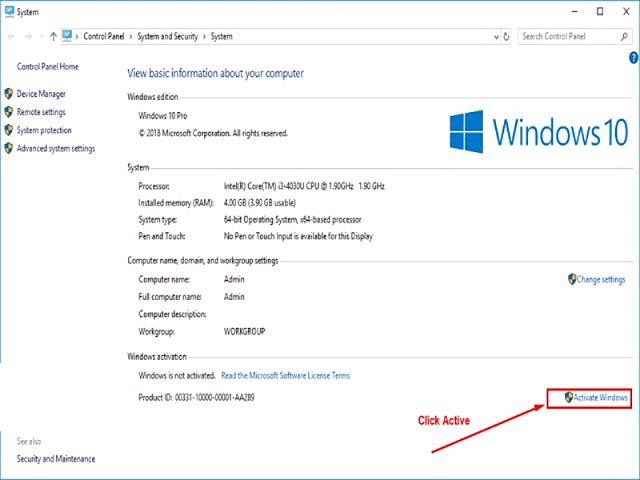Click the 2018 Microsoft Corporation copyright text
The image size is (640, 480).
[x=213, y=133]
